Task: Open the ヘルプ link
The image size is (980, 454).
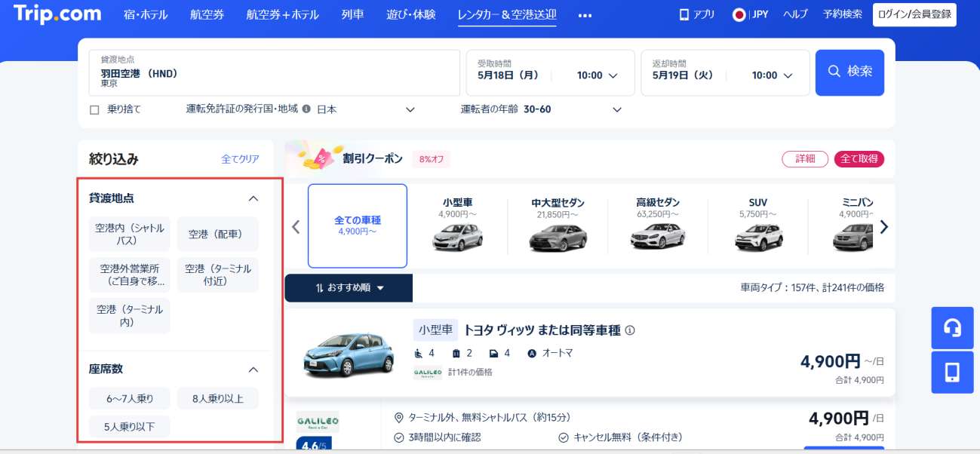Action: (795, 14)
